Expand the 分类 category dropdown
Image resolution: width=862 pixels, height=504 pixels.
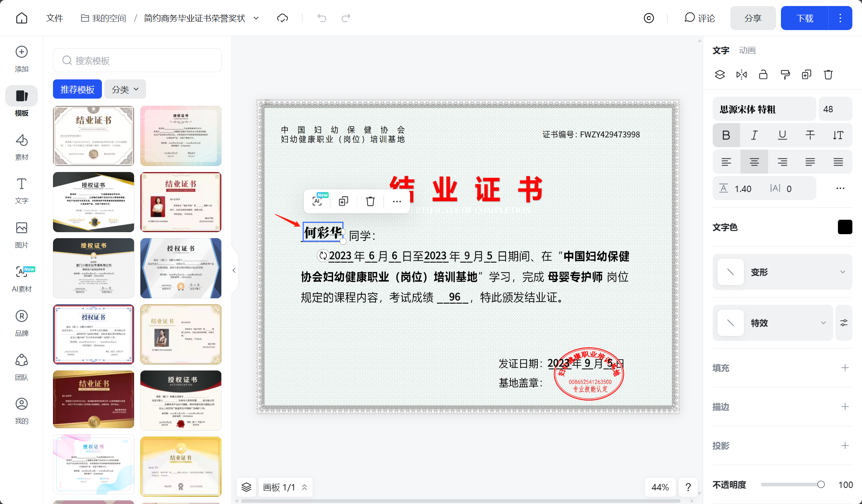[x=125, y=89]
